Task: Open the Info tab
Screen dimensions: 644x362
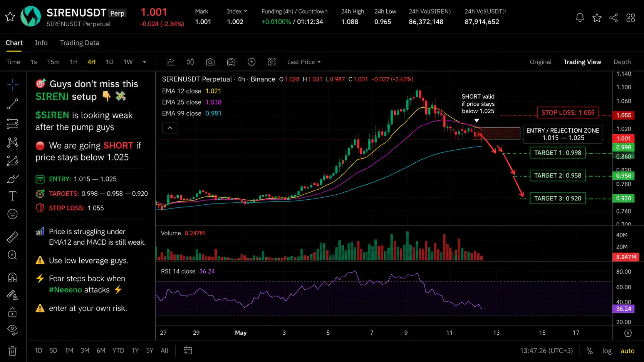Action: [41, 43]
